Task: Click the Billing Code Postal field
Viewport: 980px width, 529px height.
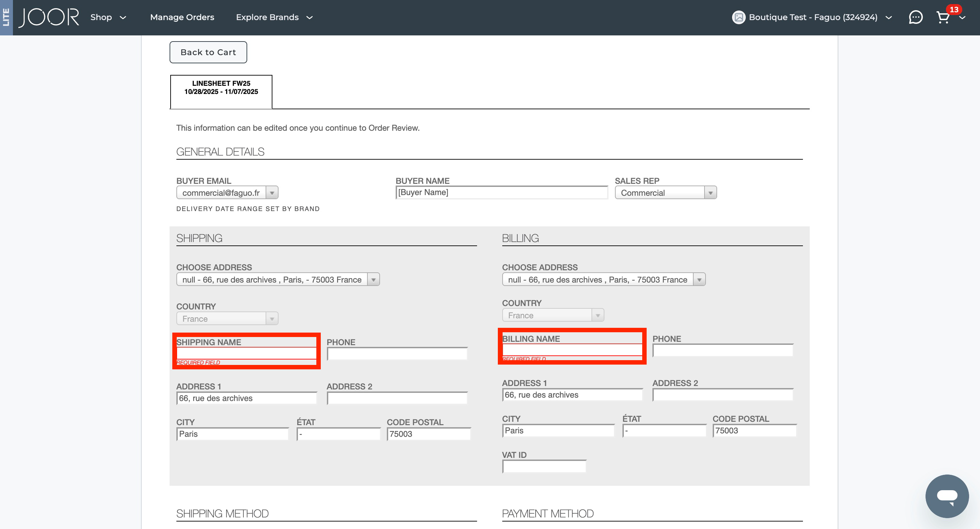Action: click(754, 430)
